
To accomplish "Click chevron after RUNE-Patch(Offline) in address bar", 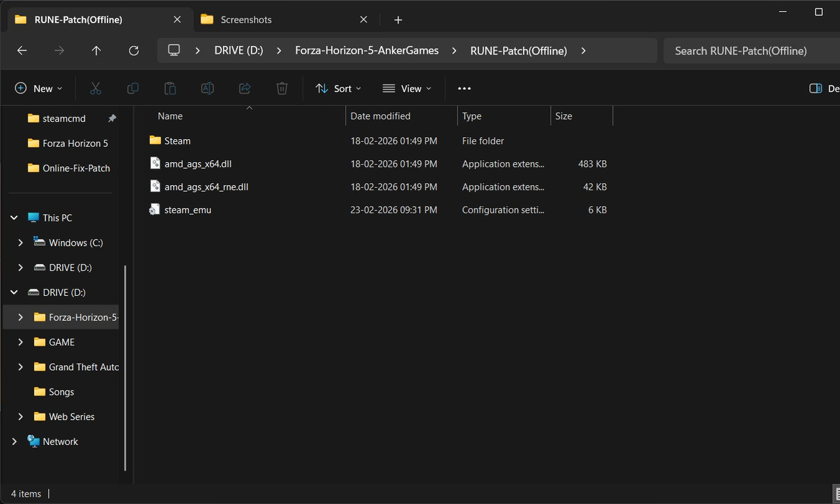I will pyautogui.click(x=583, y=51).
